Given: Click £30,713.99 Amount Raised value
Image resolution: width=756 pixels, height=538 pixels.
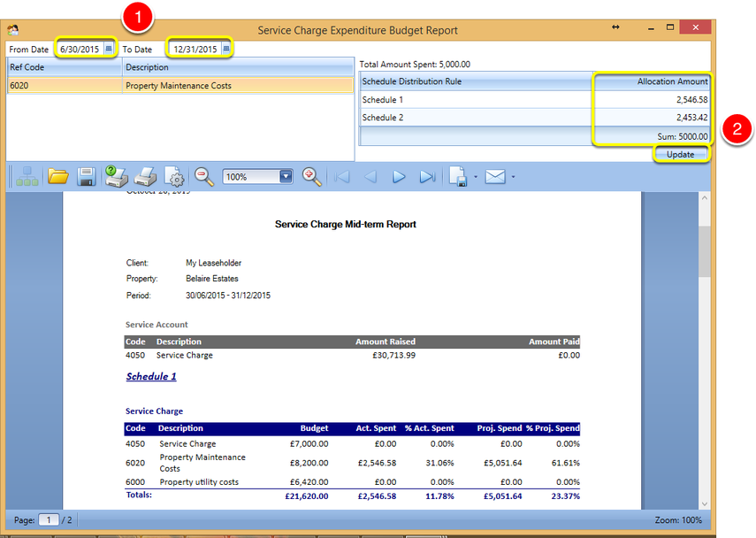Looking at the screenshot, I should (393, 355).
